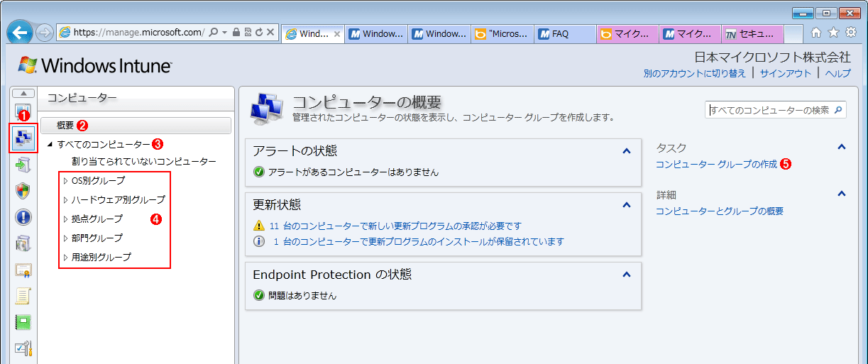Switch to the third Window... browser tab
Image resolution: width=868 pixels, height=364 pixels.
(x=439, y=33)
